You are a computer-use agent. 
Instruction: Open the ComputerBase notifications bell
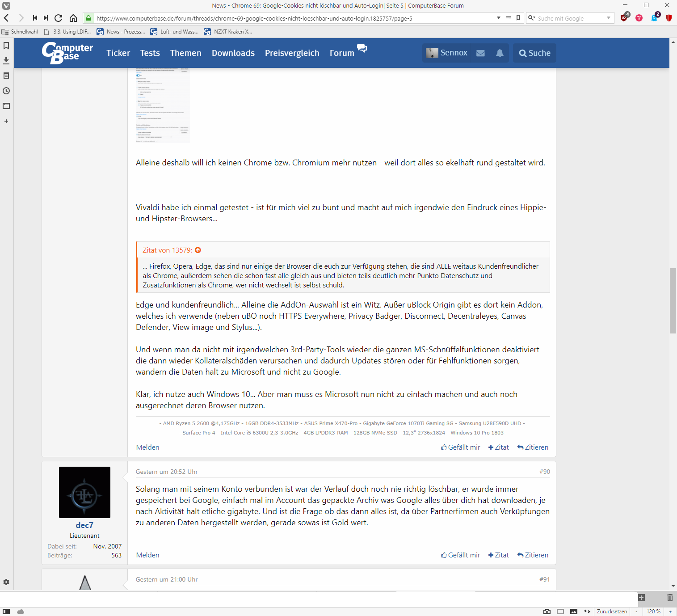pos(500,53)
